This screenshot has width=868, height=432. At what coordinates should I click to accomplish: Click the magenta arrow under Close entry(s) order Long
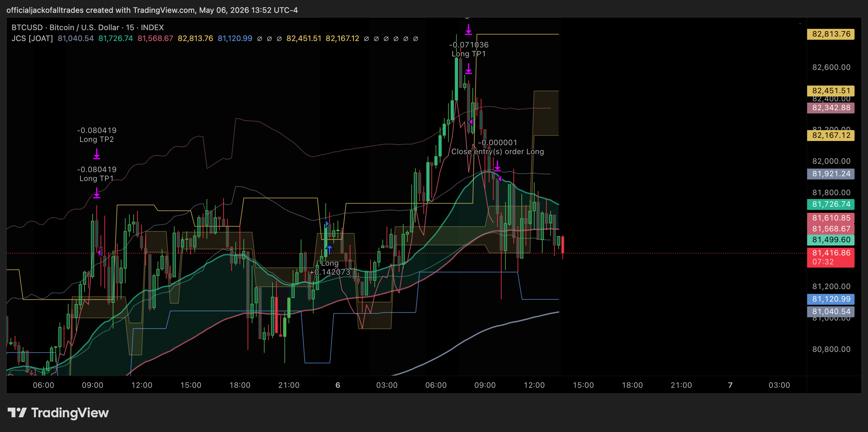point(497,166)
